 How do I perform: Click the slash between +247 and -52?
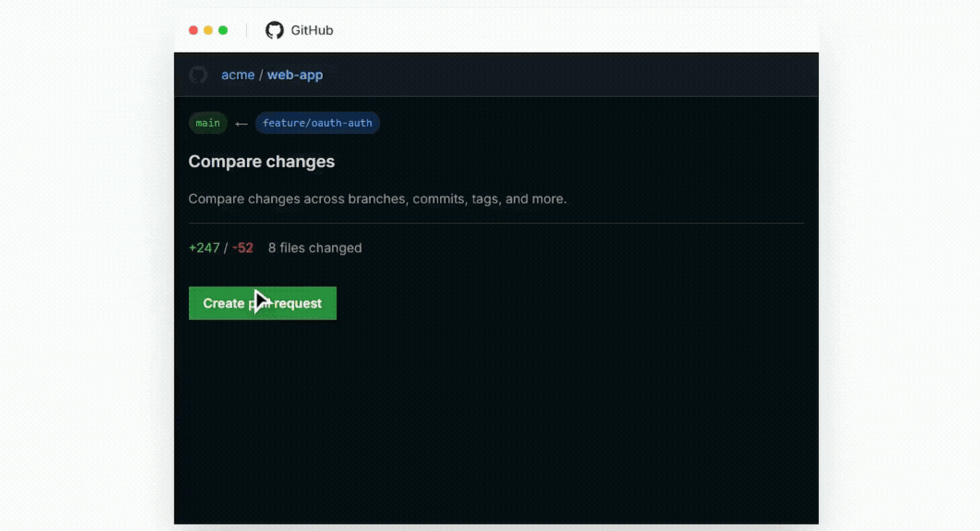click(225, 248)
